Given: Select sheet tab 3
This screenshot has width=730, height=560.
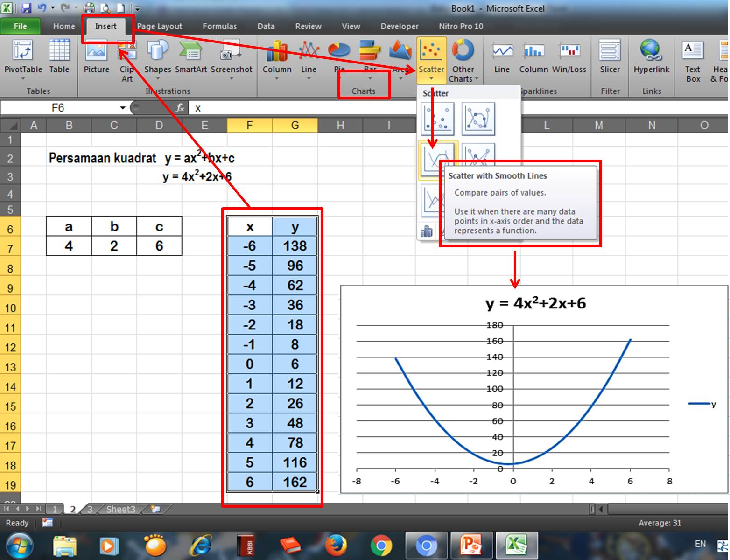Looking at the screenshot, I should pyautogui.click(x=90, y=509).
